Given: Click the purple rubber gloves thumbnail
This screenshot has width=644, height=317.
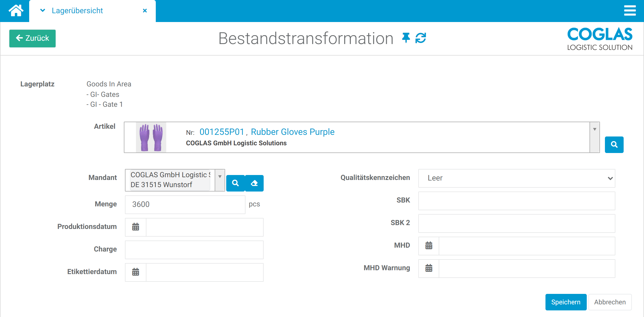Looking at the screenshot, I should coord(151,137).
